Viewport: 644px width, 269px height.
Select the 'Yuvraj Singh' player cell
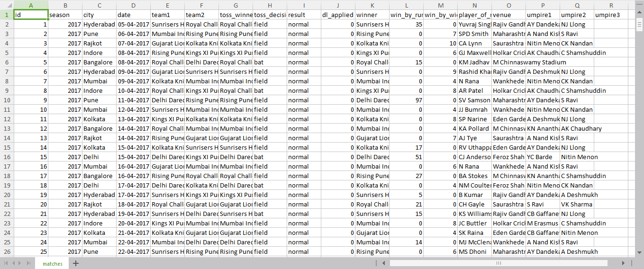click(x=474, y=24)
